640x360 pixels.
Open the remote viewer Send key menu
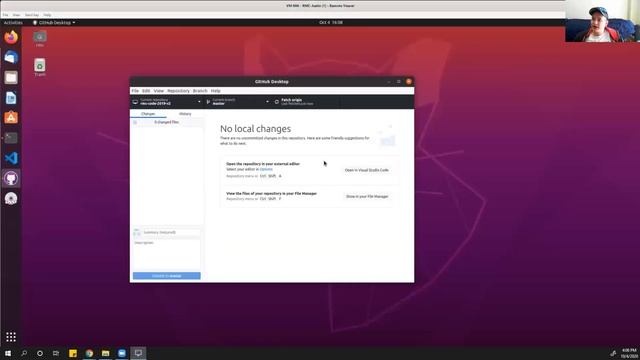[x=32, y=15]
